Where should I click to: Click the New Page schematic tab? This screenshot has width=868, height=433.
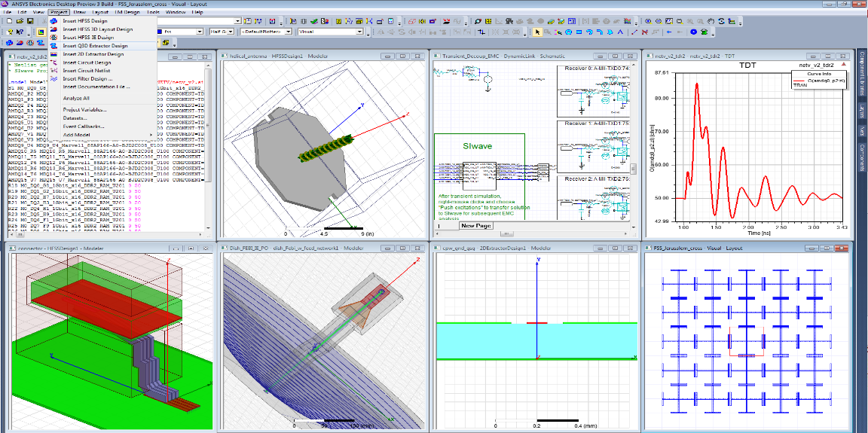[475, 226]
